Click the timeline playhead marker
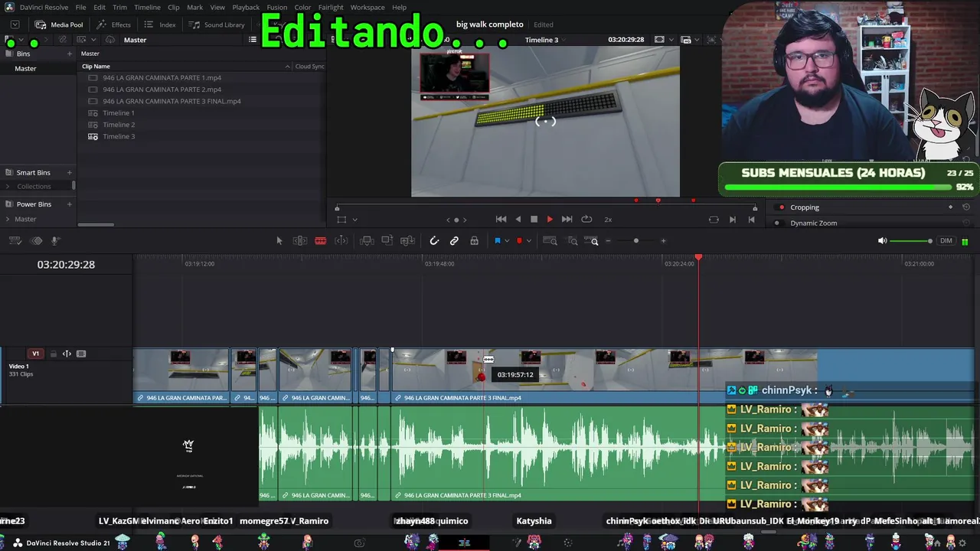 (x=698, y=257)
